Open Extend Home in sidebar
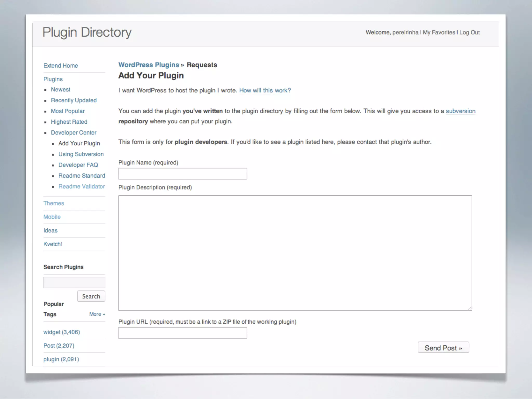The width and height of the screenshot is (532, 399). click(x=61, y=66)
